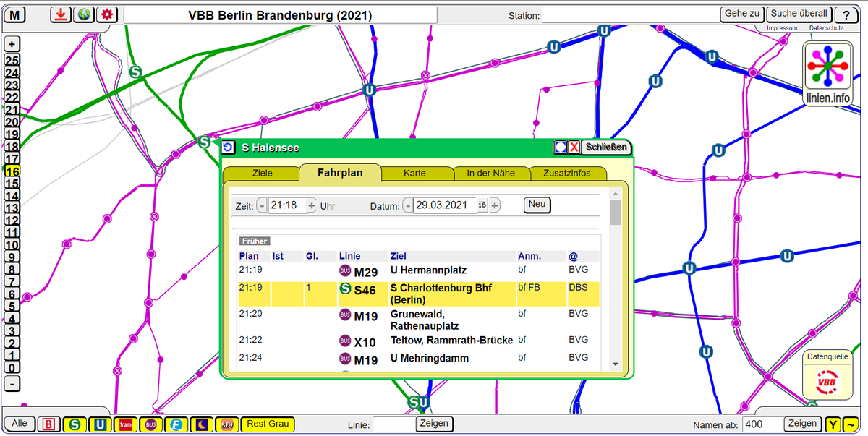Click the bus icon beside X10
868x436 pixels.
click(345, 341)
